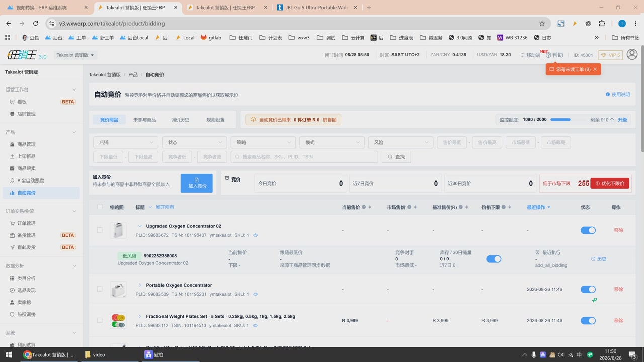Click the product search input field
The image size is (644, 362).
(304, 157)
